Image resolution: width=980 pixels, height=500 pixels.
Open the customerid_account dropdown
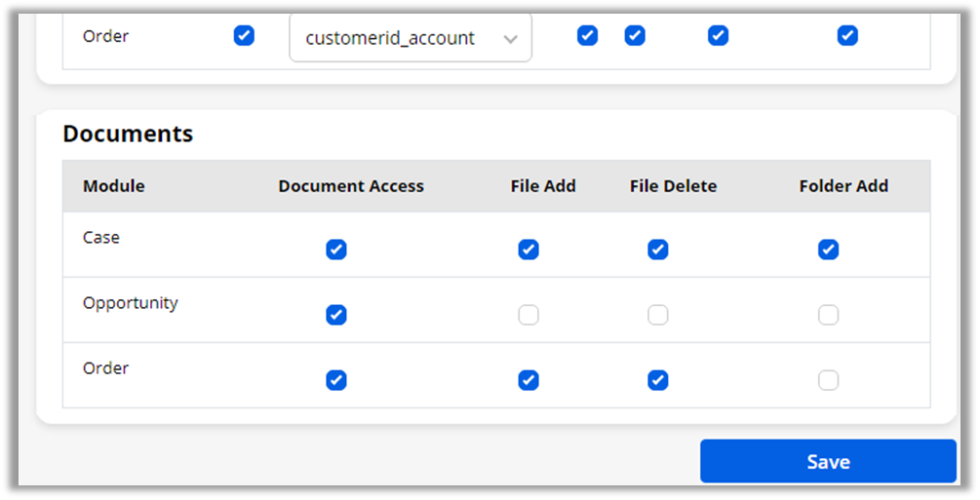pos(411,38)
